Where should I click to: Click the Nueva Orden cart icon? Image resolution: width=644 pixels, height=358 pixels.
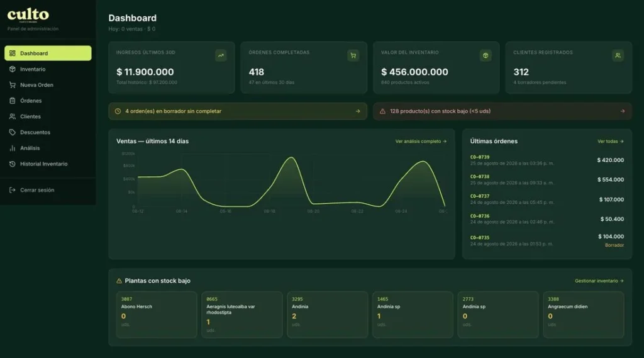(x=13, y=85)
